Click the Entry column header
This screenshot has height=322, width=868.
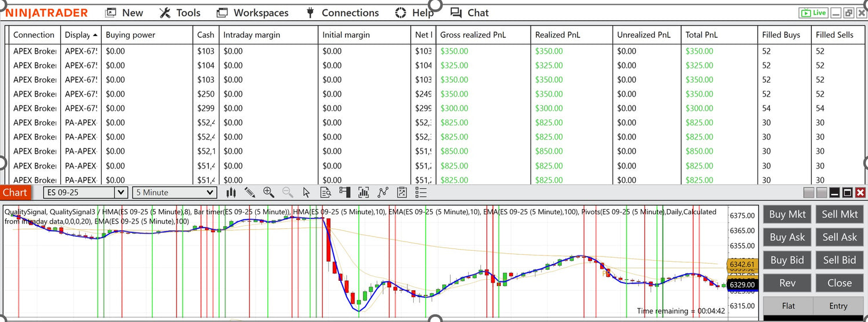[838, 306]
